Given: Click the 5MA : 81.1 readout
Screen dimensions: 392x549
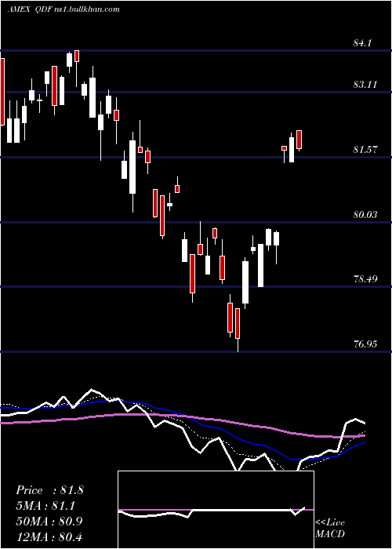Looking at the screenshot, I should pos(45,506).
